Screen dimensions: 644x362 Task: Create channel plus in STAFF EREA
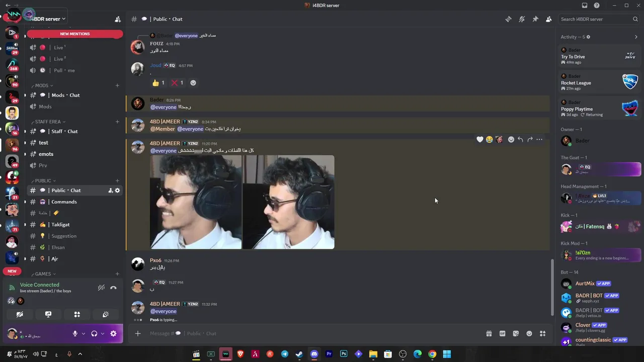tap(117, 122)
